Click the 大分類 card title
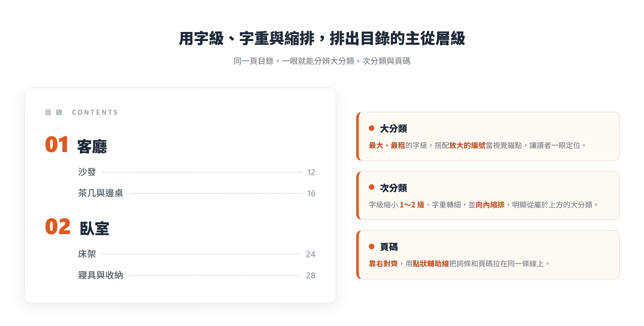 pos(393,129)
